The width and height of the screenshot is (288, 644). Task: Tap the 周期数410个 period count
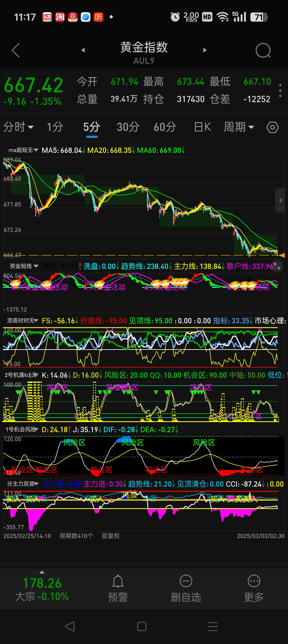point(76,536)
